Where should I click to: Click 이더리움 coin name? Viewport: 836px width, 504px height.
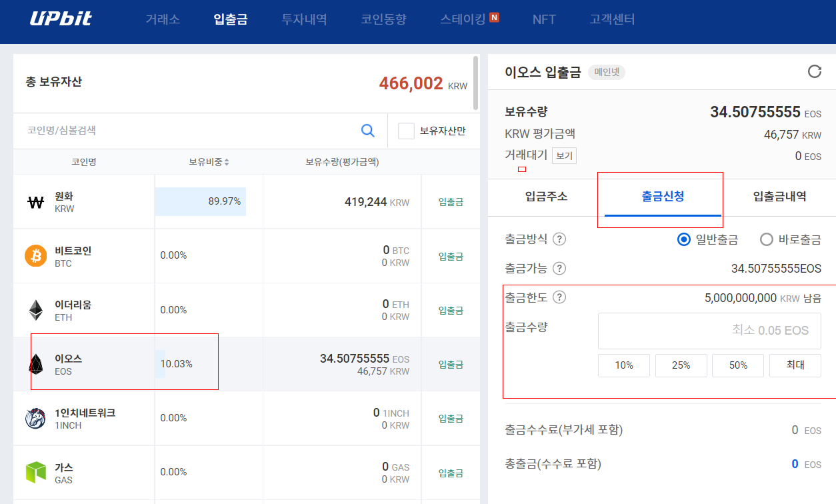tap(73, 305)
